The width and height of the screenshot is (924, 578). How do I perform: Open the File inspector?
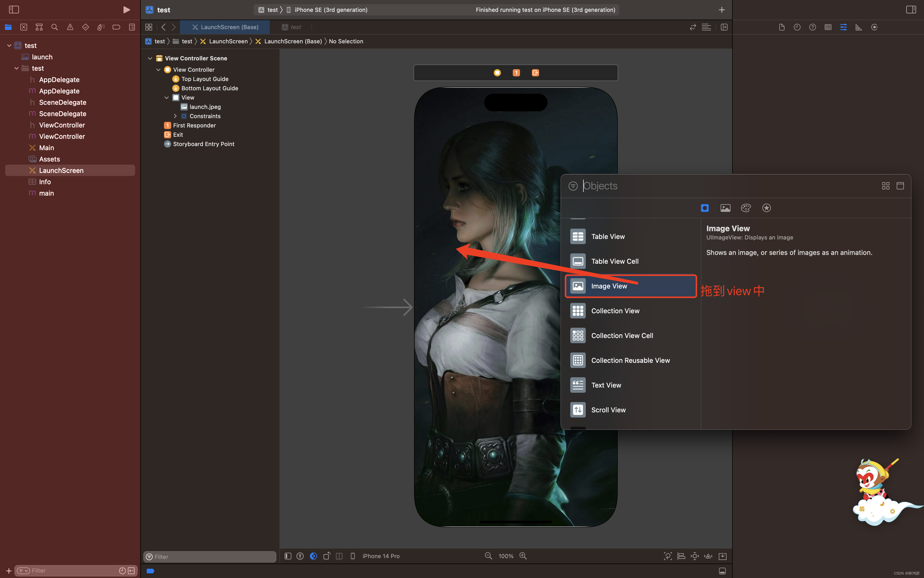click(782, 27)
